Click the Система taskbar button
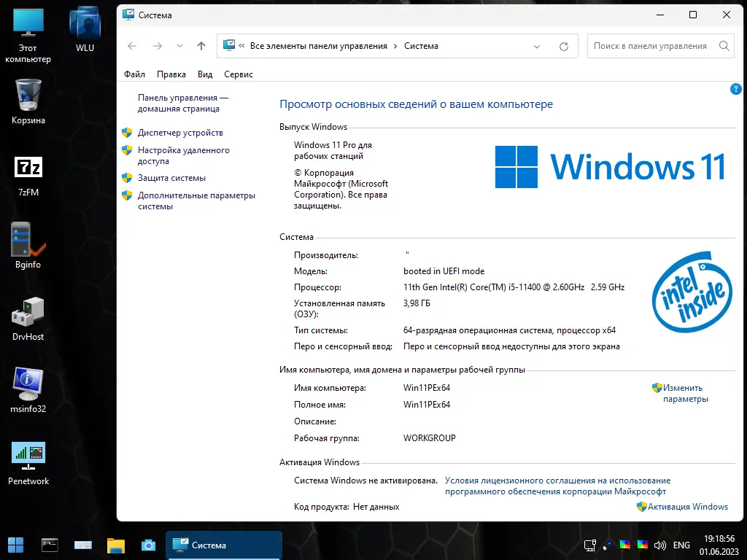 tap(223, 545)
